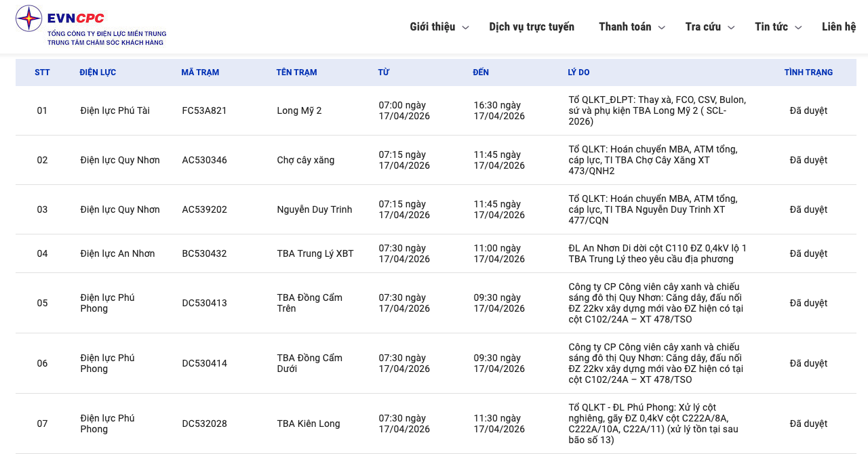Image resolution: width=868 pixels, height=454 pixels.
Task: Click the EVNCPC star logo icon
Action: coord(28,18)
